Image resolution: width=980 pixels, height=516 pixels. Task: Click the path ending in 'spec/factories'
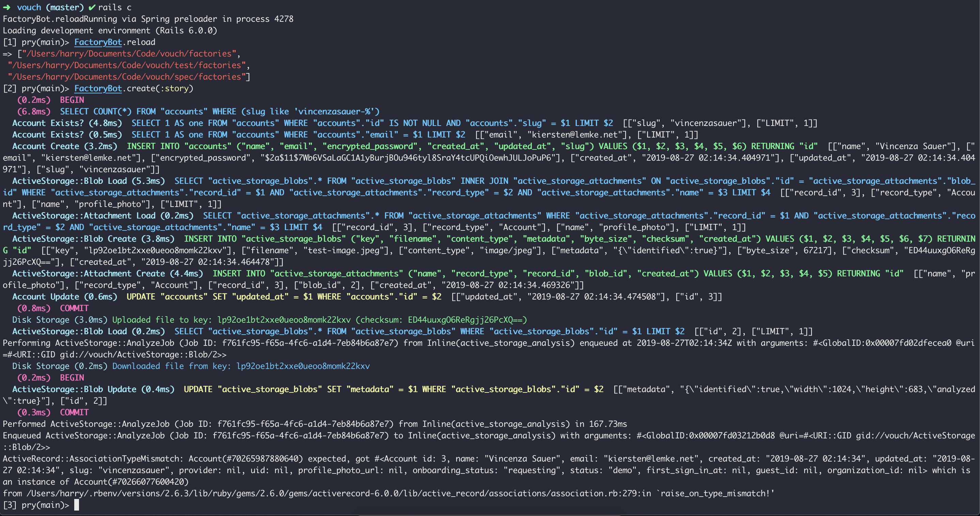click(127, 77)
